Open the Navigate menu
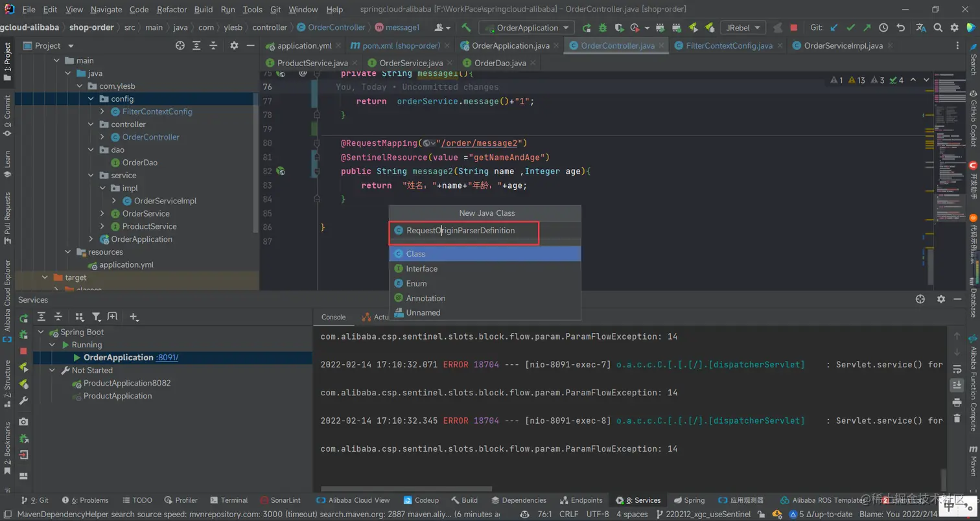The image size is (980, 521). [x=106, y=10]
